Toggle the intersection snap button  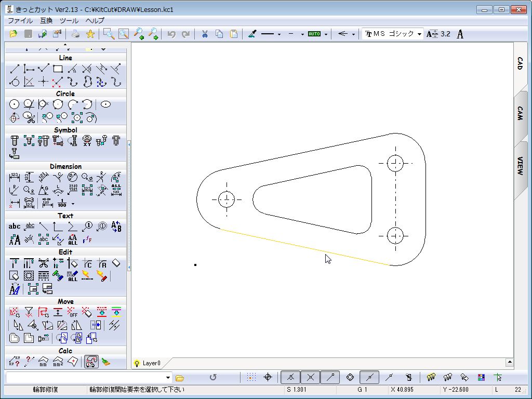(311, 377)
